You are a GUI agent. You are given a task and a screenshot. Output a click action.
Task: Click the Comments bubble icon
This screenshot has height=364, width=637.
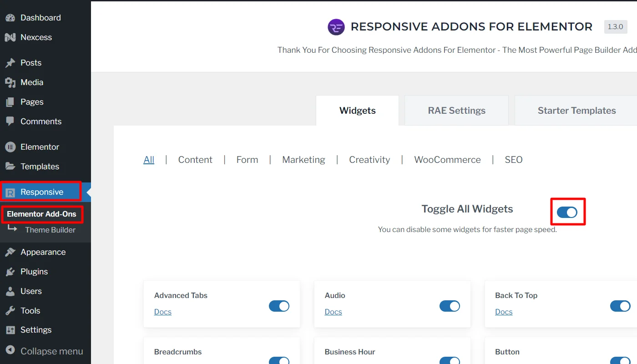click(10, 121)
